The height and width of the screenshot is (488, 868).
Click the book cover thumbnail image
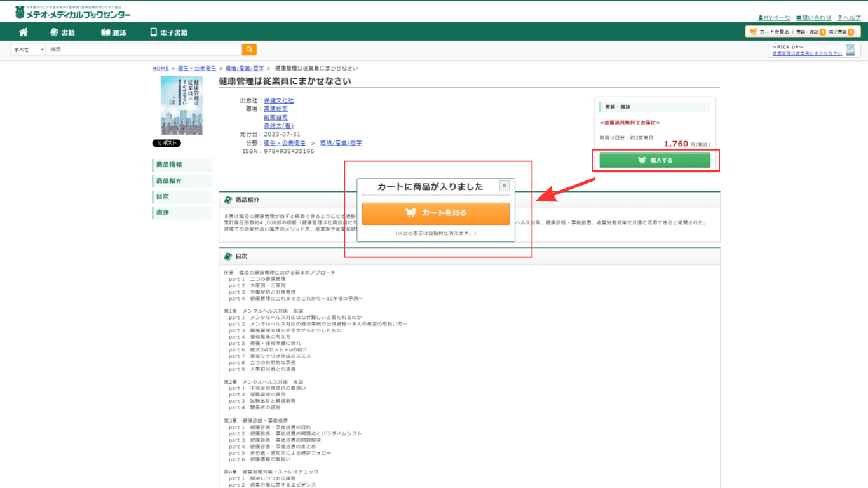coord(182,105)
